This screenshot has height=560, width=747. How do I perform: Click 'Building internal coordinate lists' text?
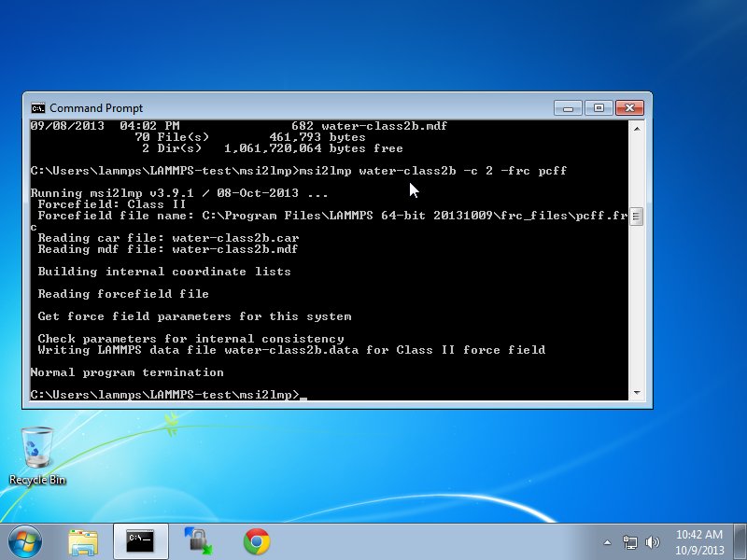164,272
